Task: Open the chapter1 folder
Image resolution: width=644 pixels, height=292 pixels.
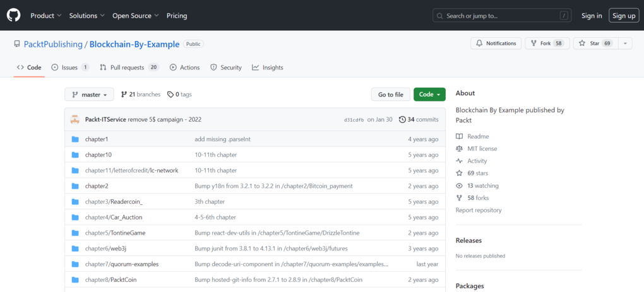Action: pos(97,139)
